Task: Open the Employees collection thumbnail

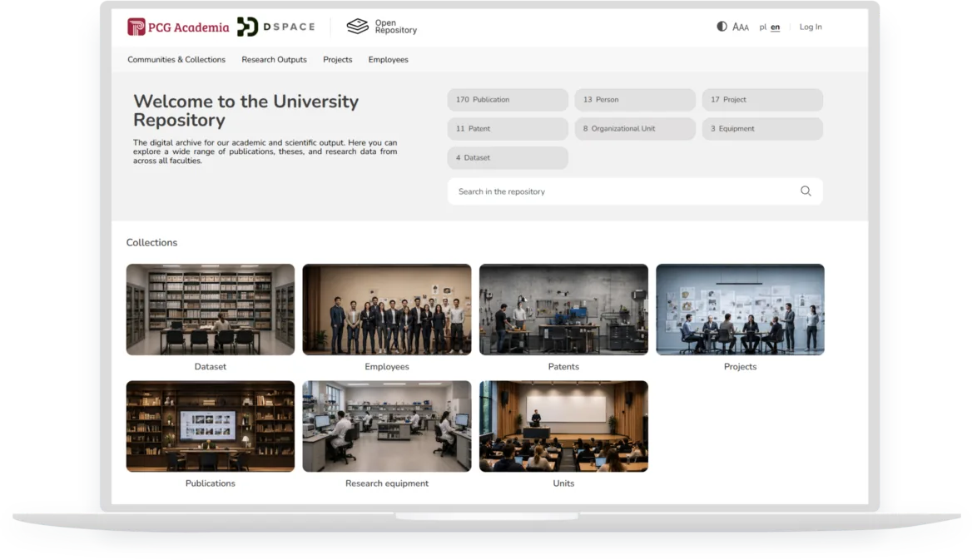Action: point(387,310)
